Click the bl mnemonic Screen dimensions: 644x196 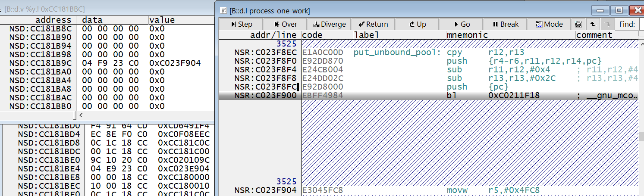click(x=452, y=95)
